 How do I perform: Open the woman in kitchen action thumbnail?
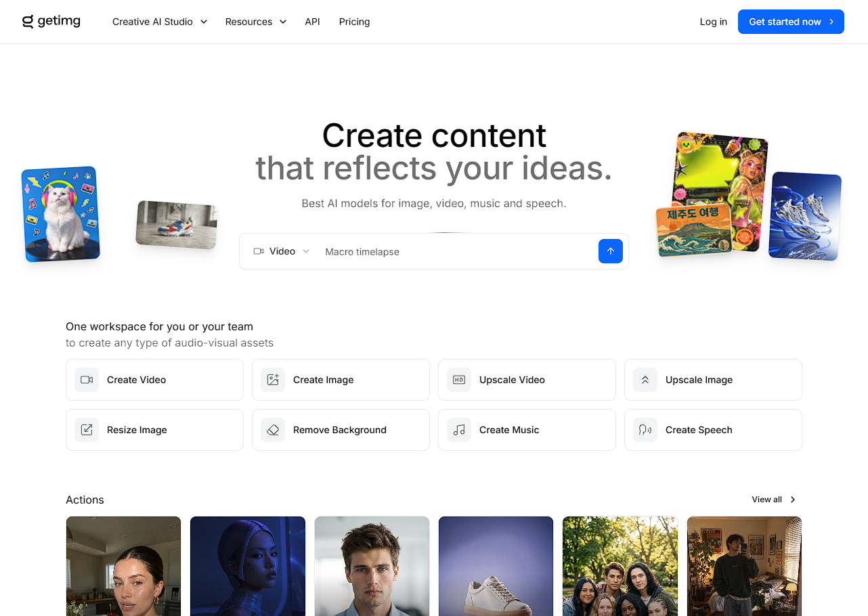pos(123,566)
